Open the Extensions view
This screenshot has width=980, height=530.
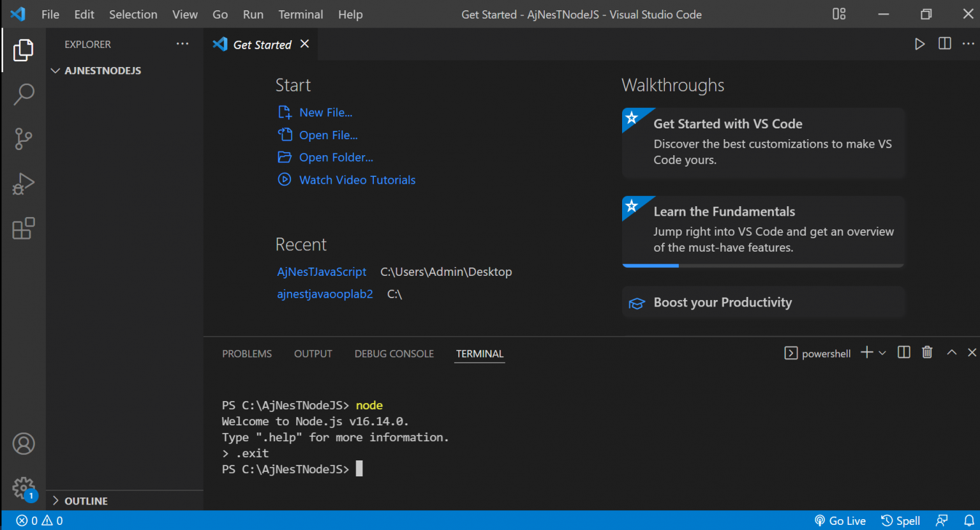click(24, 229)
